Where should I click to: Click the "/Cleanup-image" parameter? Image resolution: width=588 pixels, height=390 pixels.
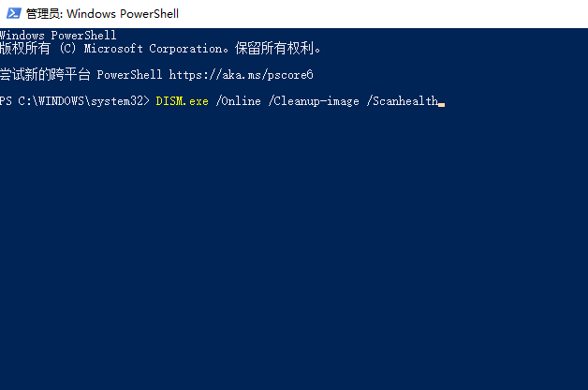(316, 101)
